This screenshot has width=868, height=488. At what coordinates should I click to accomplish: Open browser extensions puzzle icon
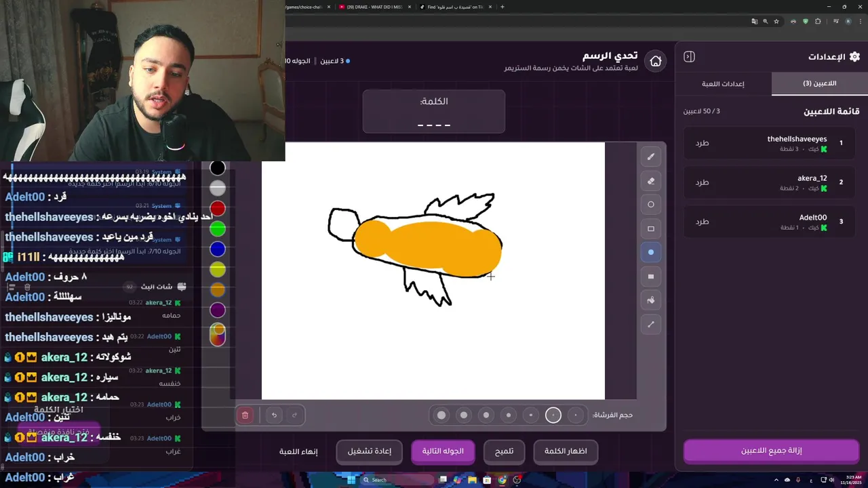[818, 22]
